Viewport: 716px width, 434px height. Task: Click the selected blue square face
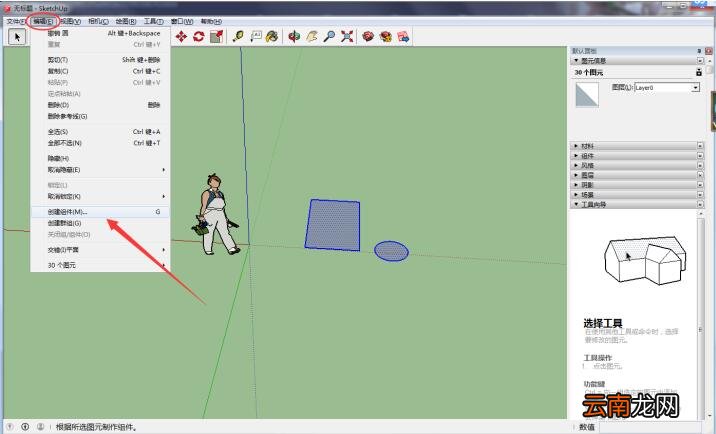click(333, 225)
